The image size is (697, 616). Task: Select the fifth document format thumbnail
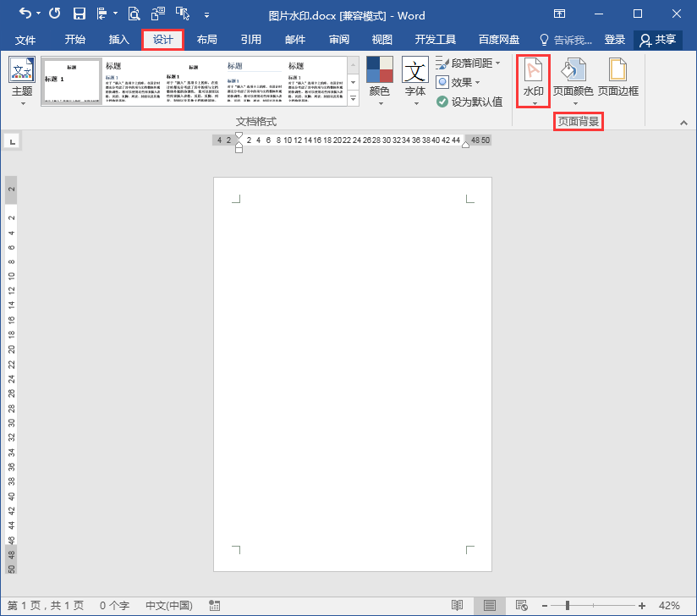click(316, 81)
